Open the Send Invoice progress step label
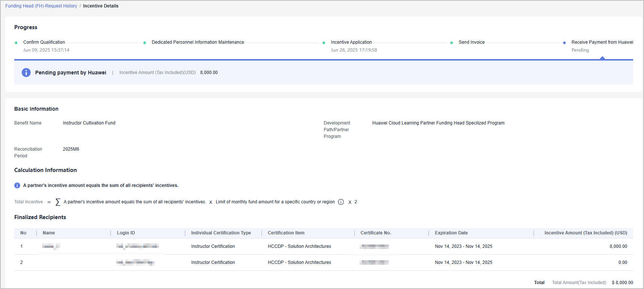644x289 pixels. click(x=471, y=42)
